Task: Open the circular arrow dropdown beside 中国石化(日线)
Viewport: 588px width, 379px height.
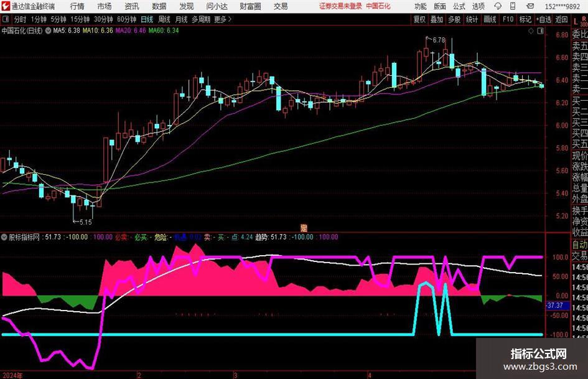Action: (x=49, y=30)
